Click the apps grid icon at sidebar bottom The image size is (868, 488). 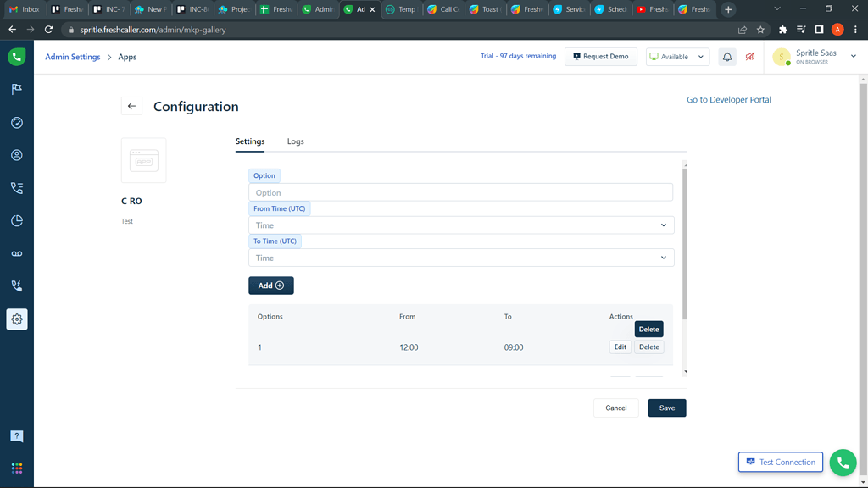click(x=17, y=468)
